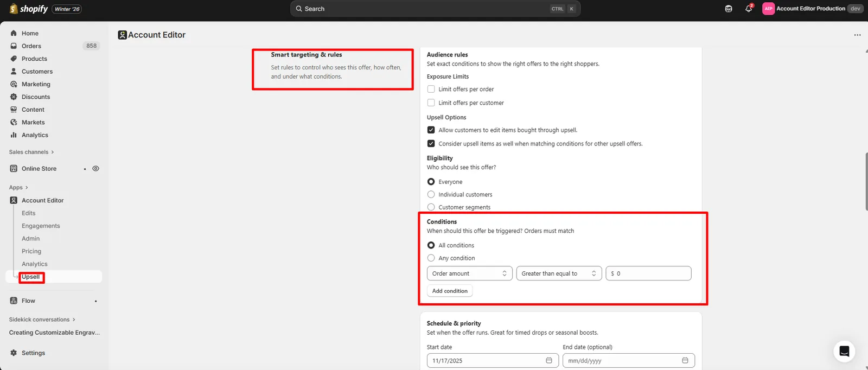Click the calendar icon in Start date field
The height and width of the screenshot is (370, 868).
549,360
